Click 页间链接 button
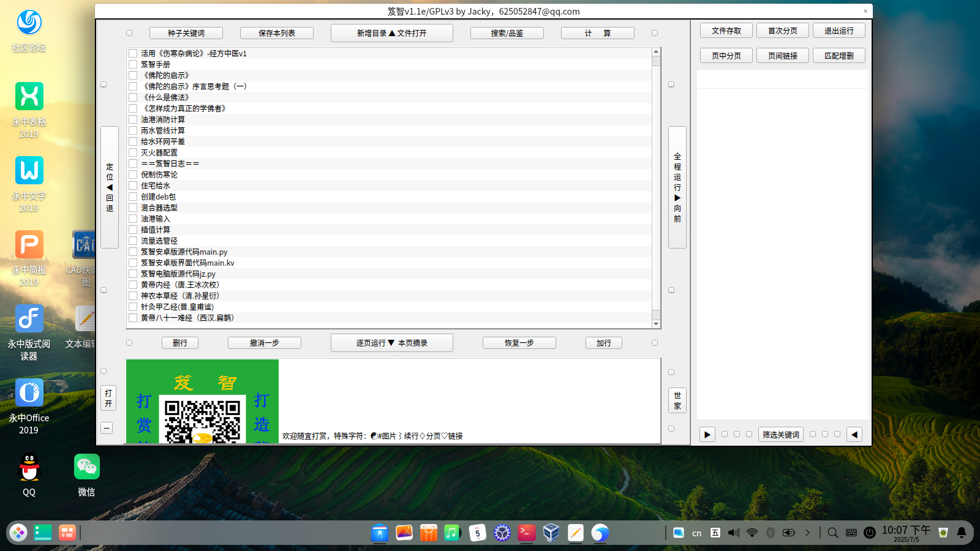The height and width of the screenshot is (551, 980). 783,56
